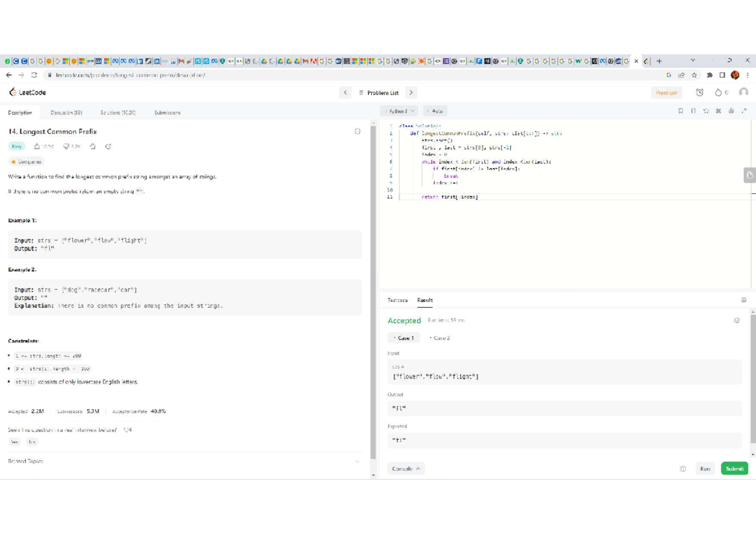Answer Yes to interview question poll
The width and height of the screenshot is (756, 534).
tap(14, 442)
